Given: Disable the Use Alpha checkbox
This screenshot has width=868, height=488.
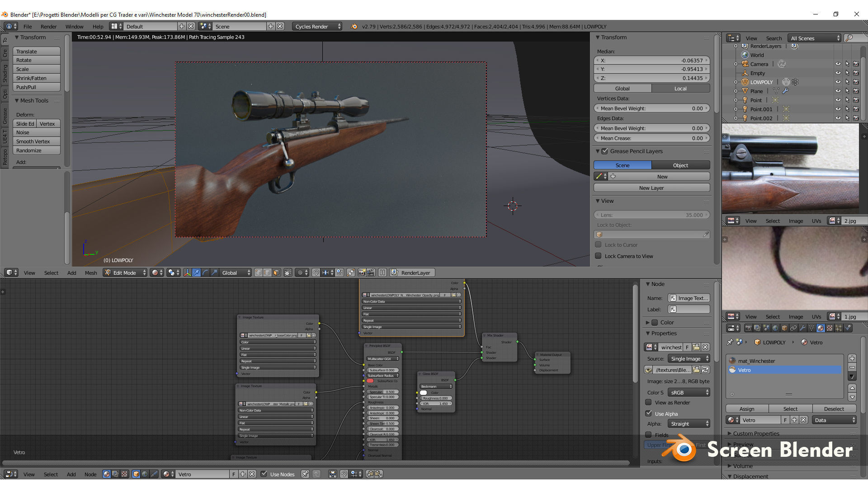Looking at the screenshot, I should coord(648,413).
